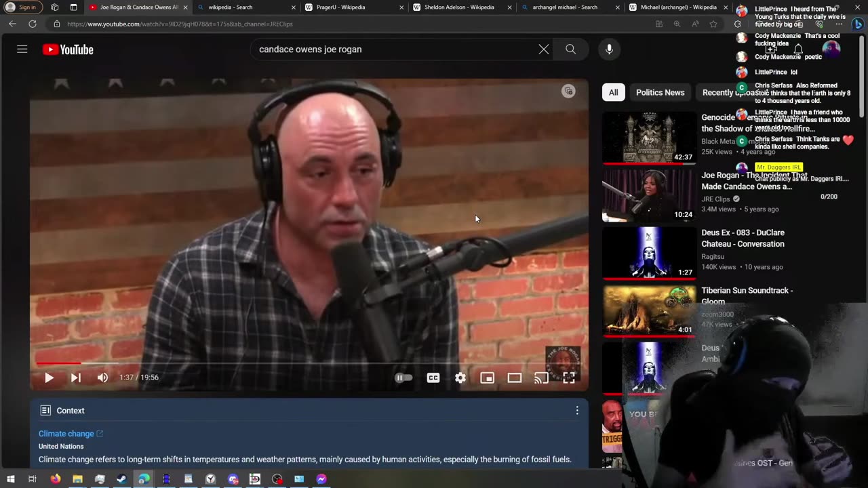Open Context panel three-dot menu
Viewport: 868px width, 488px height.
point(577,410)
